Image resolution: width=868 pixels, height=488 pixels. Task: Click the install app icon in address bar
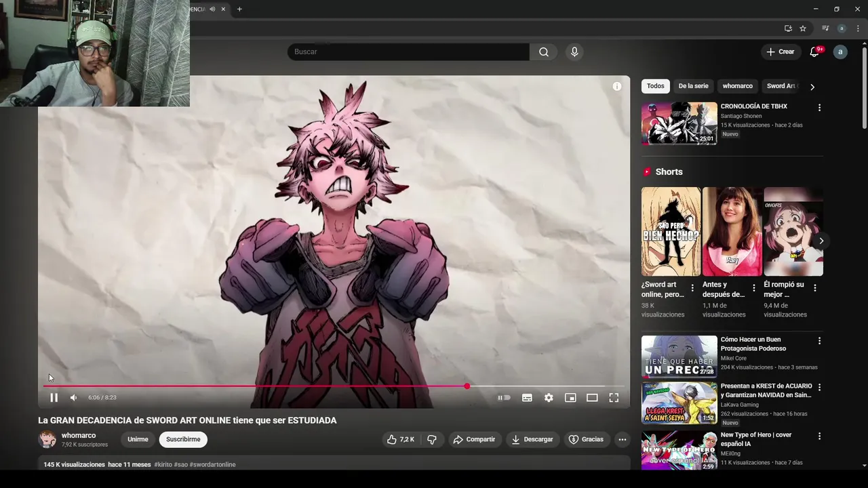pyautogui.click(x=788, y=28)
